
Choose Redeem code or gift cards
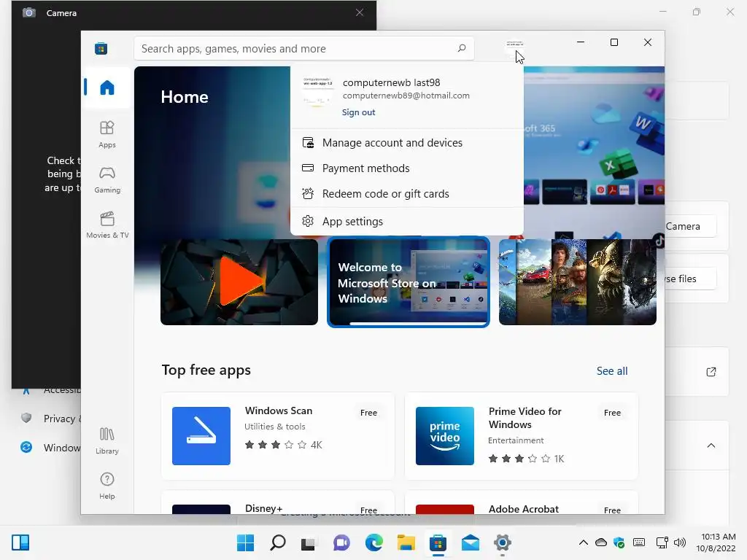click(407, 194)
